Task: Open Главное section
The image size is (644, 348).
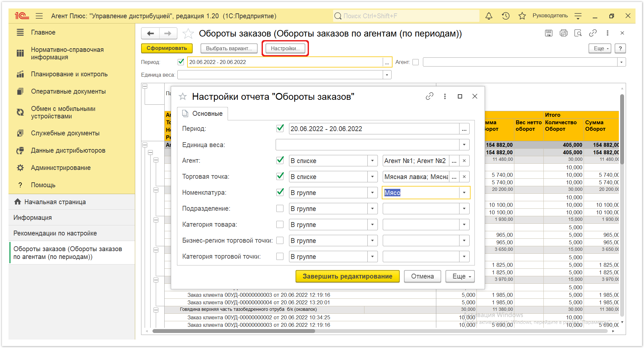Action: pyautogui.click(x=43, y=32)
